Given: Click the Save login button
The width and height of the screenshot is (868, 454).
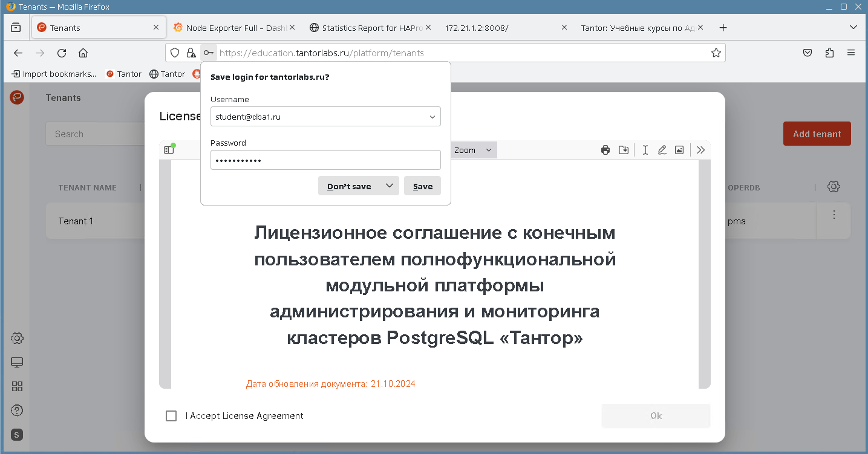Looking at the screenshot, I should pos(422,186).
